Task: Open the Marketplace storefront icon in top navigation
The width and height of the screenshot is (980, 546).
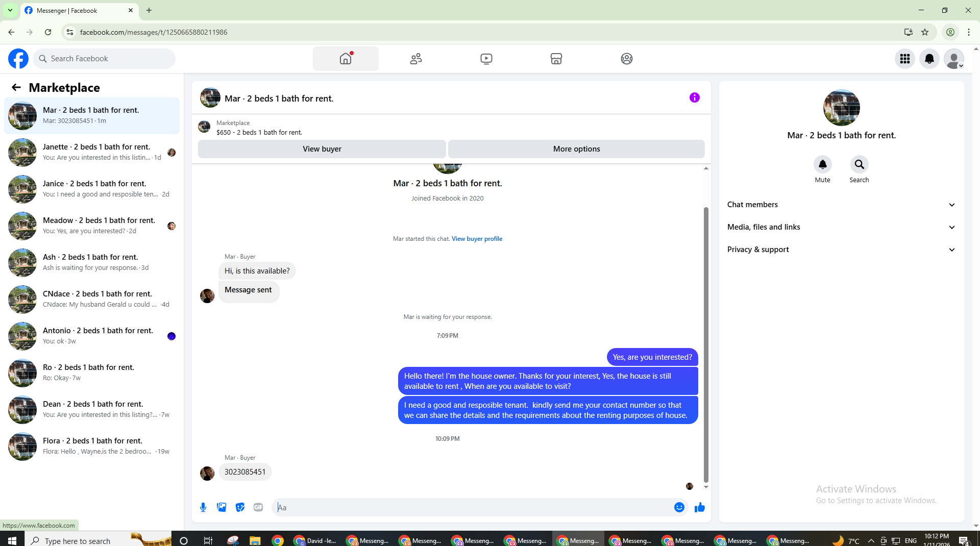Action: pos(556,59)
